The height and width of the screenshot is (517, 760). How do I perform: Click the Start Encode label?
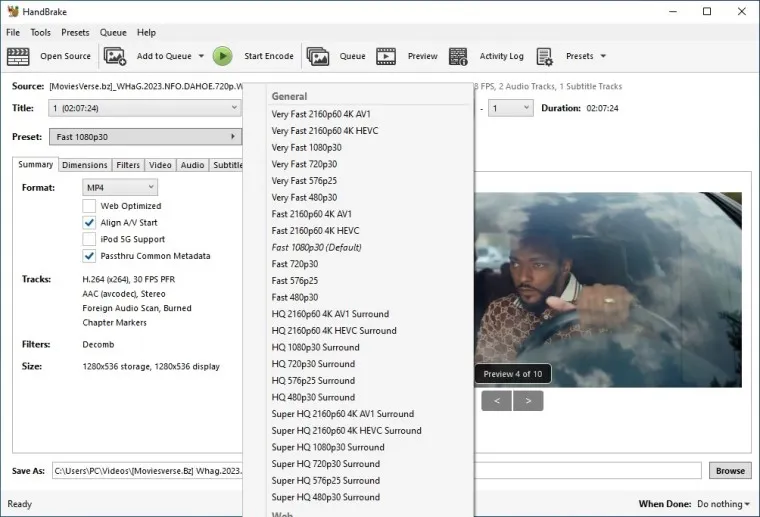point(269,56)
